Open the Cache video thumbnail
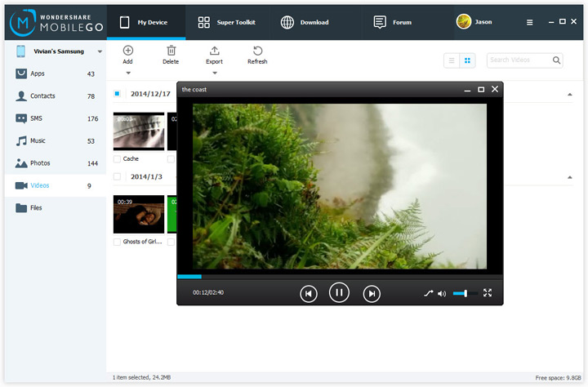Viewport: 588px width, 387px height. click(139, 131)
